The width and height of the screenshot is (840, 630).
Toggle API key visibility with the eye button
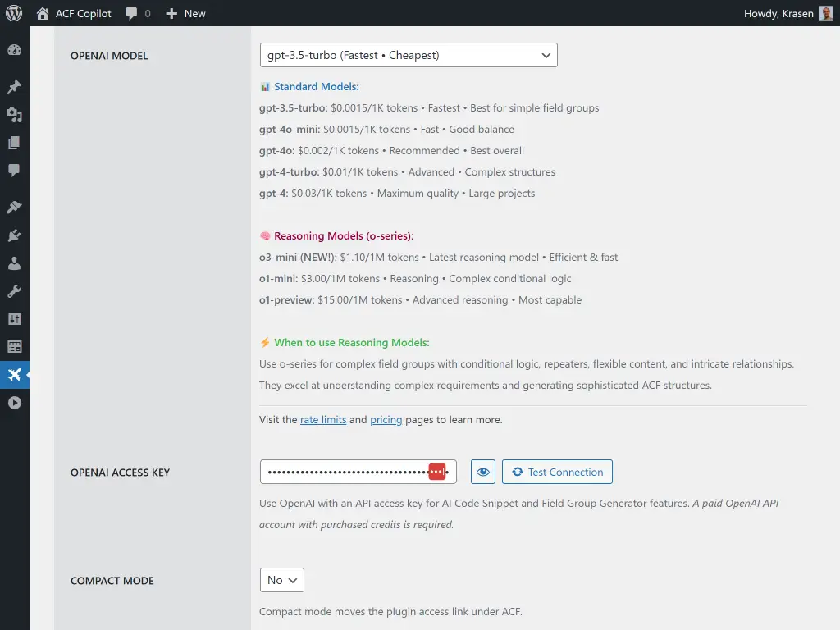(482, 472)
